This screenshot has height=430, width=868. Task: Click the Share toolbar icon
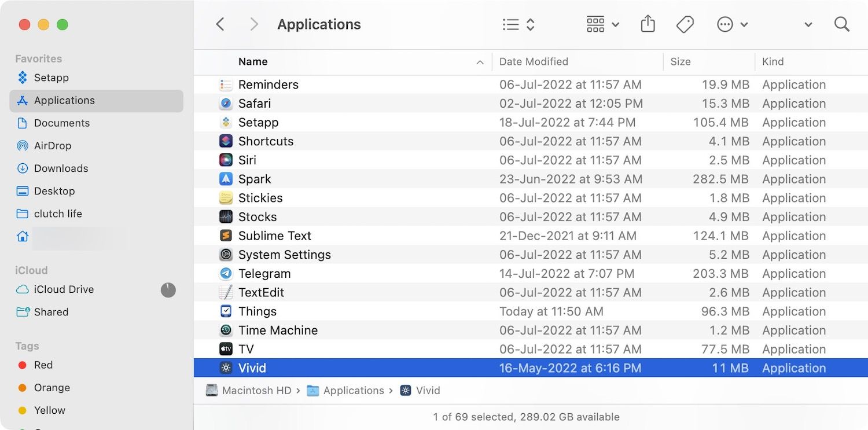(x=648, y=24)
